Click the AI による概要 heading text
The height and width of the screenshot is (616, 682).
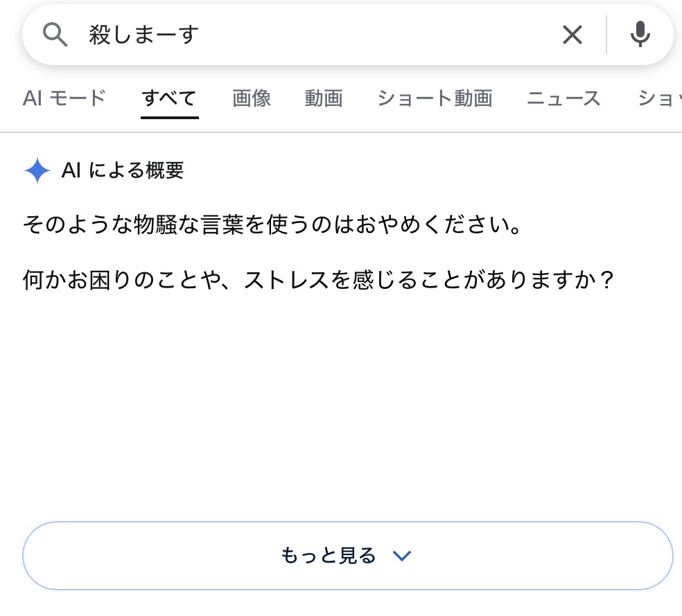(x=123, y=170)
